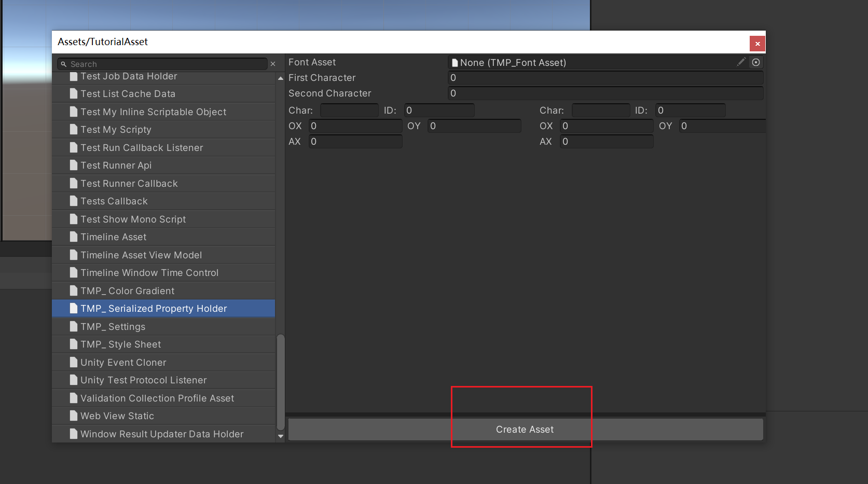Screen dimensions: 868x484
Task: Select Timeline Window Time Control
Action: pyautogui.click(x=163, y=273)
